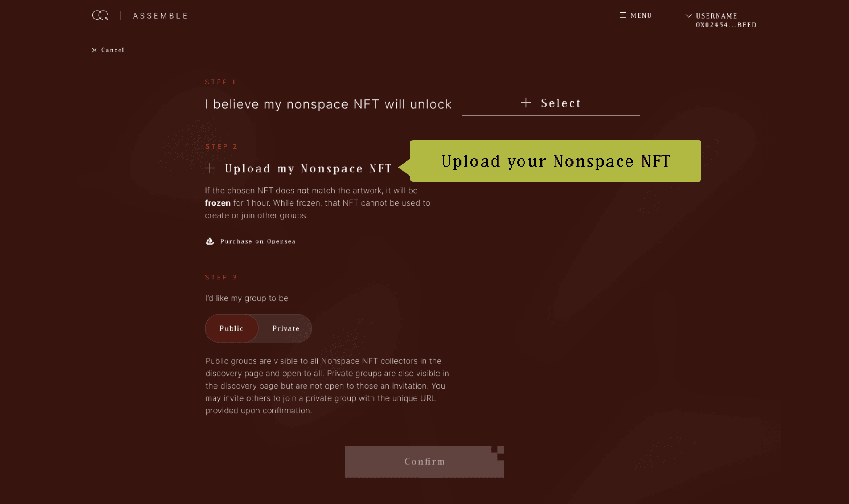
Task: Click the chevron icon beside Username
Action: coord(688,15)
